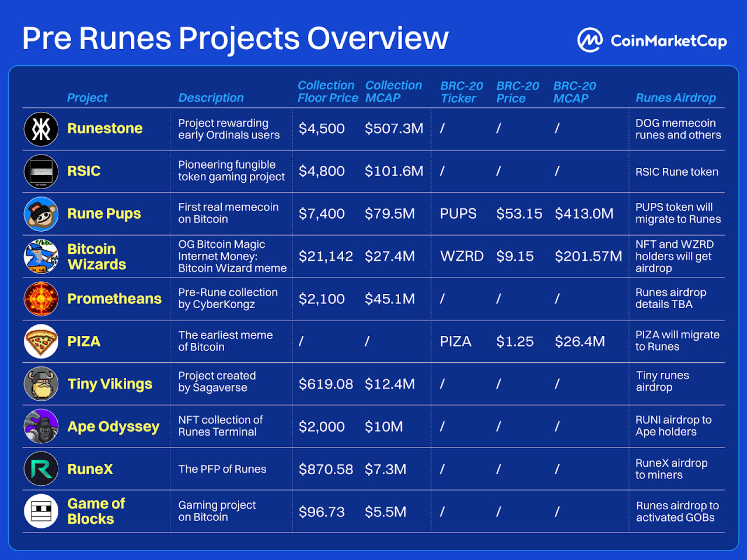Click Bitcoin Wizards floor price $21,142
The image size is (747, 560).
(x=326, y=256)
